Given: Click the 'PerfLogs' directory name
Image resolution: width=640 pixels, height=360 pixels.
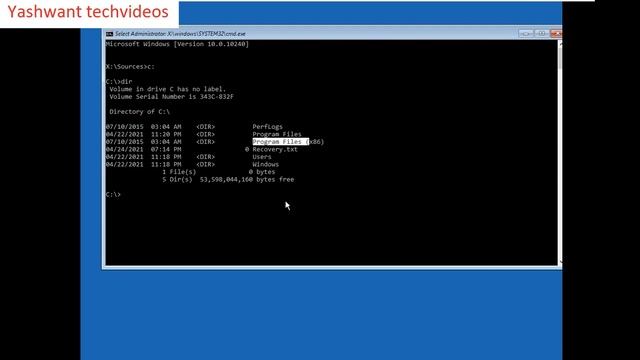Looking at the screenshot, I should (267, 127).
